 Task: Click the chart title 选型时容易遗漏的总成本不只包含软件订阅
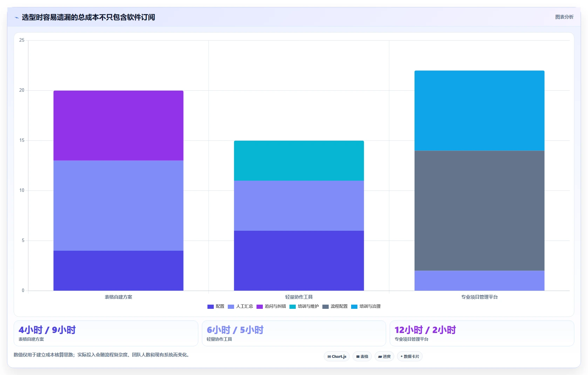[88, 17]
